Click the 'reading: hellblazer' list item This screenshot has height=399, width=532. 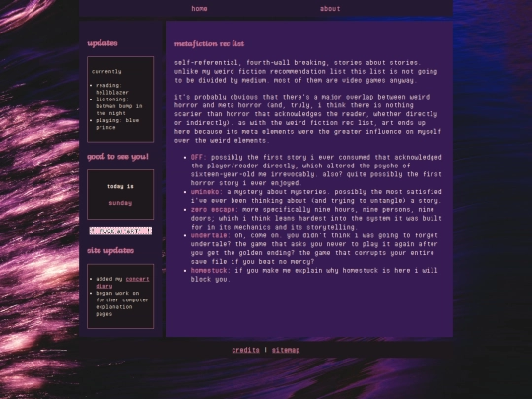pyautogui.click(x=112, y=89)
